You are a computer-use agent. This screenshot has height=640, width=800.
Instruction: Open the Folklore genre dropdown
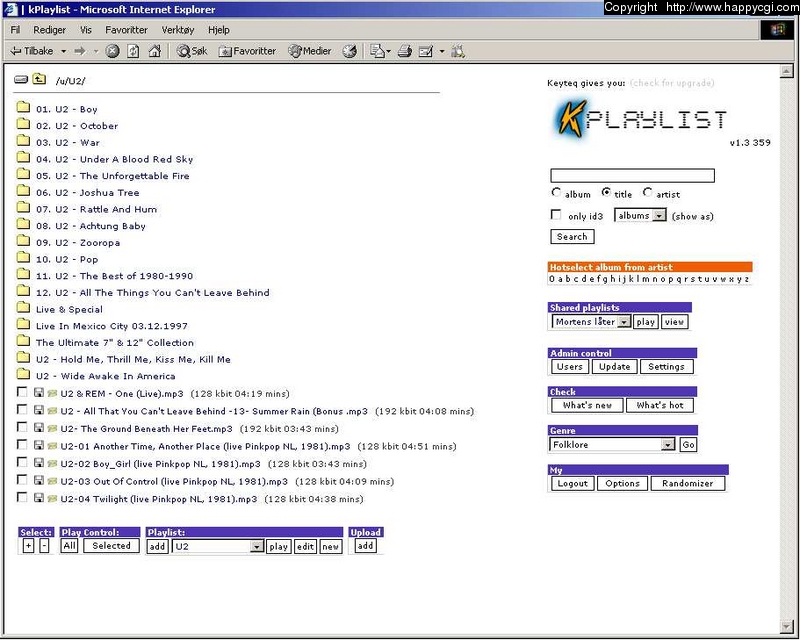[x=612, y=445]
